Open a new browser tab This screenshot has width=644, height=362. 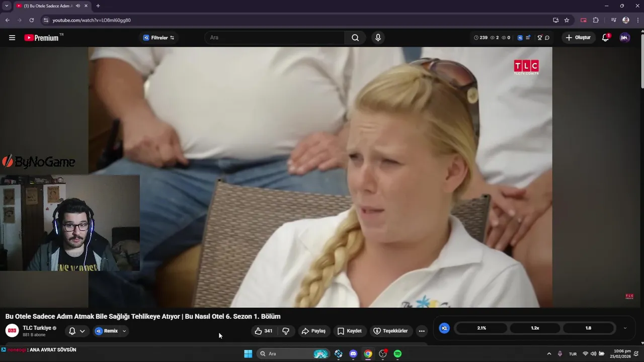[98, 6]
